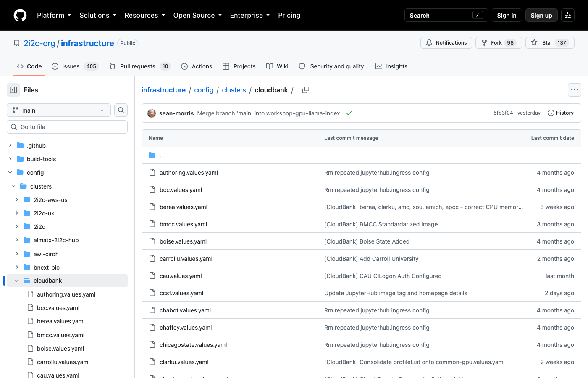Open carrollu.values.yaml in file tree
The height and width of the screenshot is (378, 588).
pos(63,362)
